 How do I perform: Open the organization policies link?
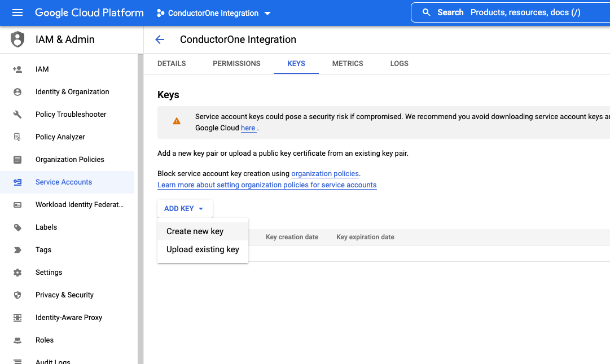325,173
